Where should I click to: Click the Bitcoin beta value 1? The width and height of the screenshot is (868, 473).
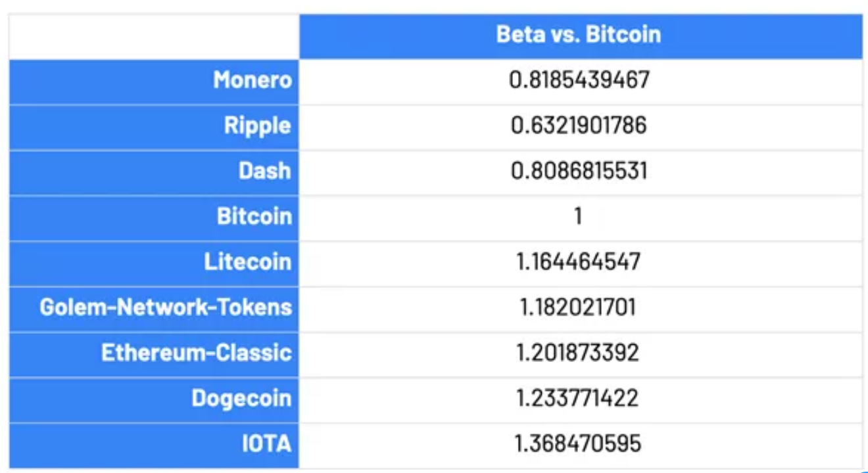pyautogui.click(x=578, y=216)
